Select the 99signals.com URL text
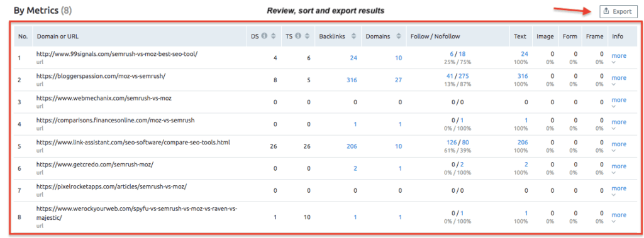The height and width of the screenshot is (238, 644). coord(116,54)
